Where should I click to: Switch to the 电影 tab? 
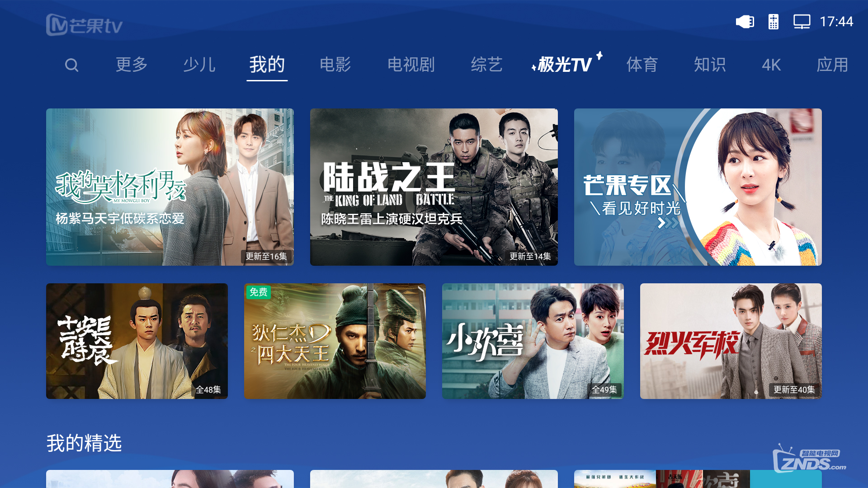[x=335, y=65]
